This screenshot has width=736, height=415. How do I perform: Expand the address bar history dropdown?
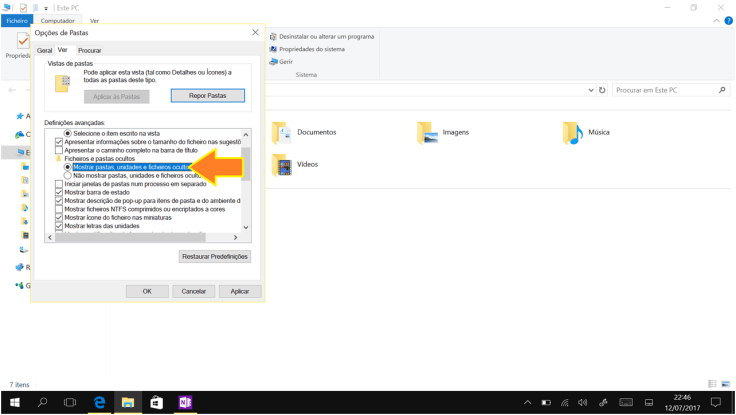click(x=591, y=90)
